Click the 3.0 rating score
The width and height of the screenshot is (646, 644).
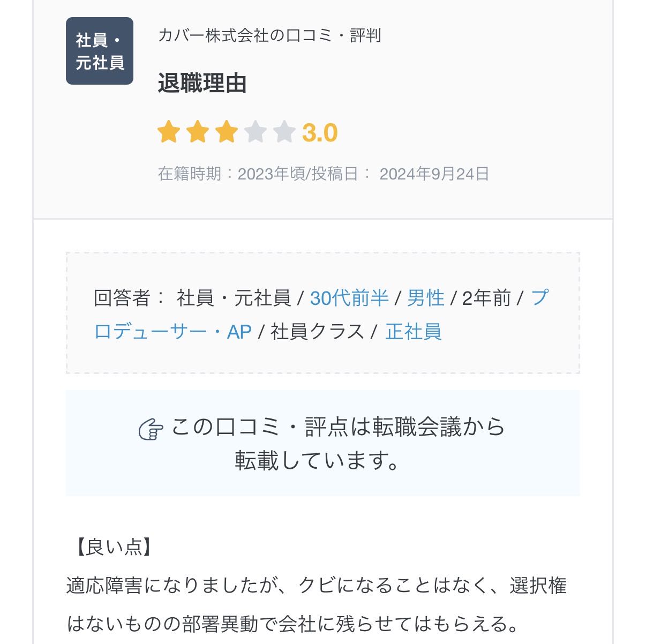(x=320, y=133)
